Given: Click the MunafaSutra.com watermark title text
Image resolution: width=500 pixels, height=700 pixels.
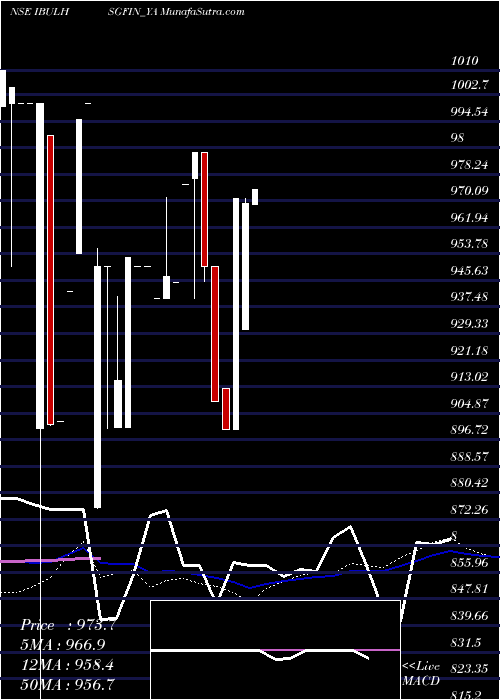Looking at the screenshot, I should coord(203,12).
